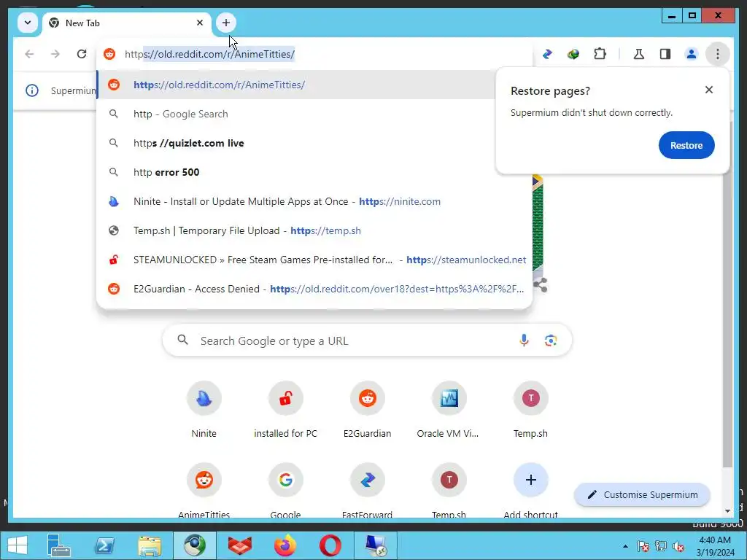
Task: Toggle the side panel
Action: point(665,54)
